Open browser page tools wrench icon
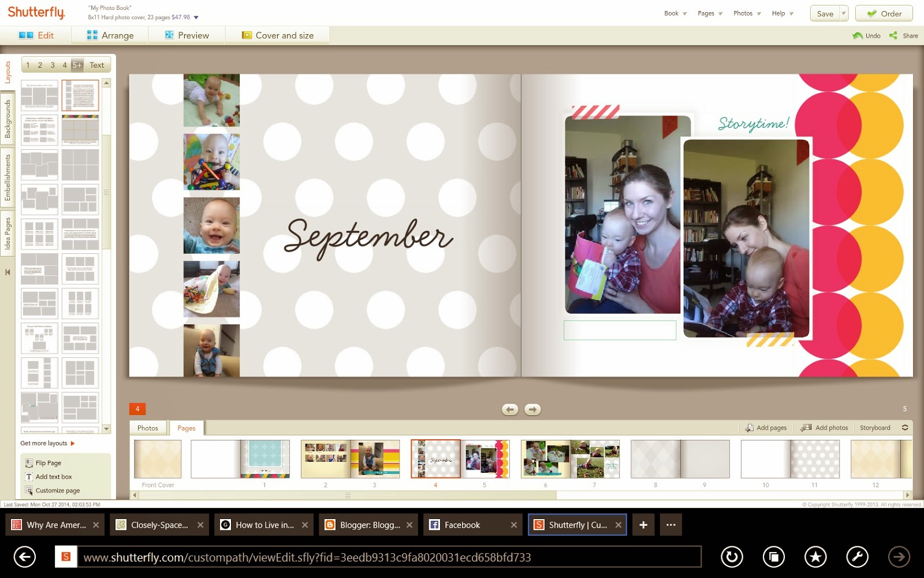This screenshot has width=924, height=578. click(x=857, y=557)
